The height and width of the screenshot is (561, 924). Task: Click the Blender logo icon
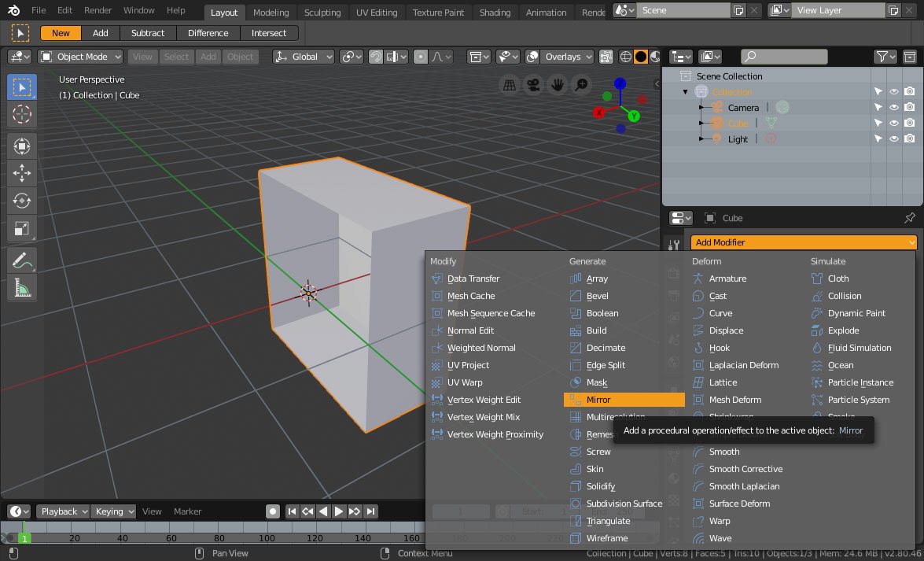(13, 10)
